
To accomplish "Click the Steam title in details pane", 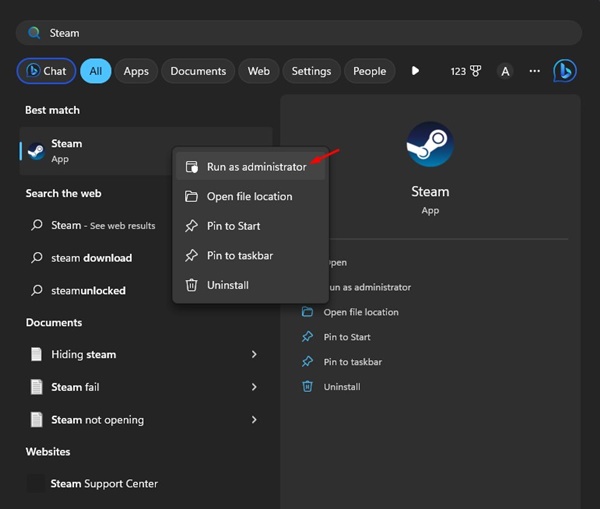I will pyautogui.click(x=430, y=191).
